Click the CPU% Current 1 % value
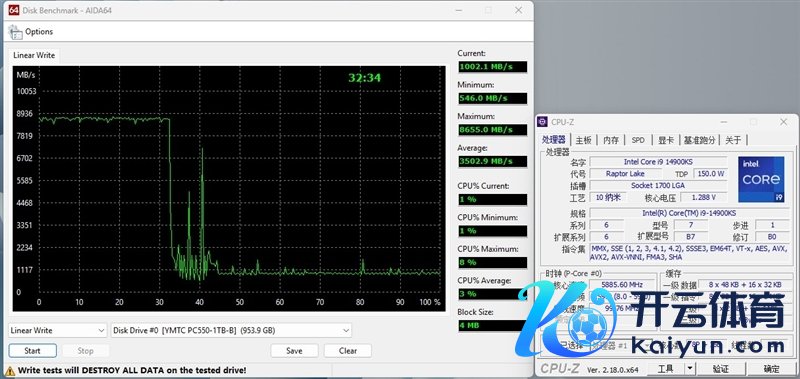The image size is (800, 379). 492,199
